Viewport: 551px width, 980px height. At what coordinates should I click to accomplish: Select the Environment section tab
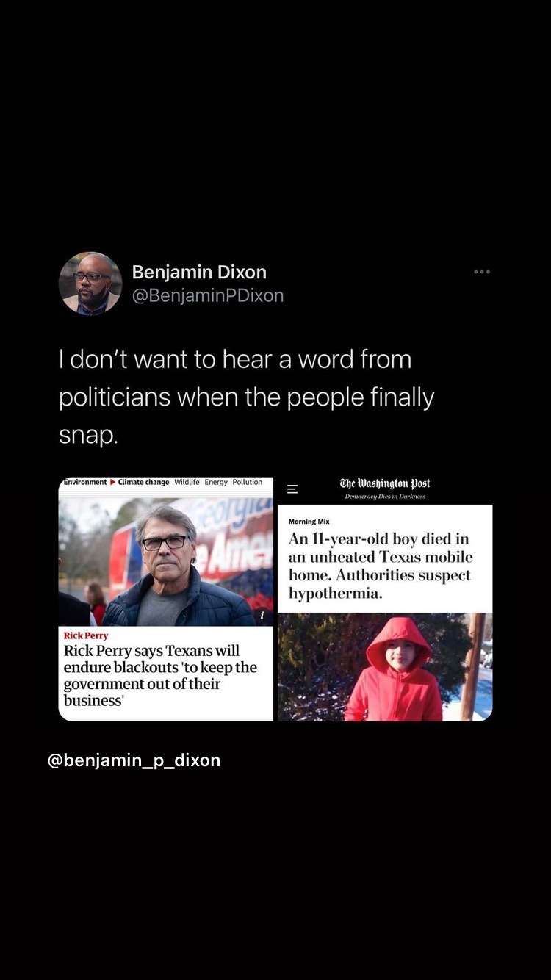click(x=85, y=483)
